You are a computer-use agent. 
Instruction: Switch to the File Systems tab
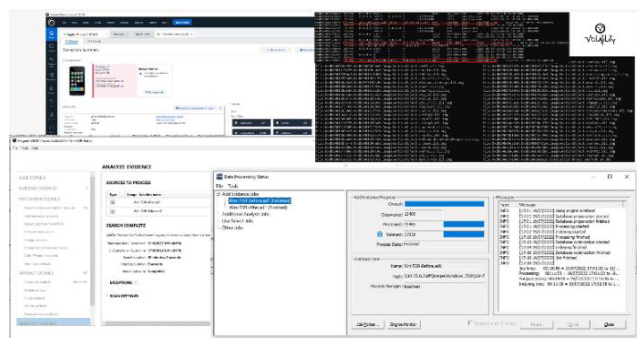94,41
